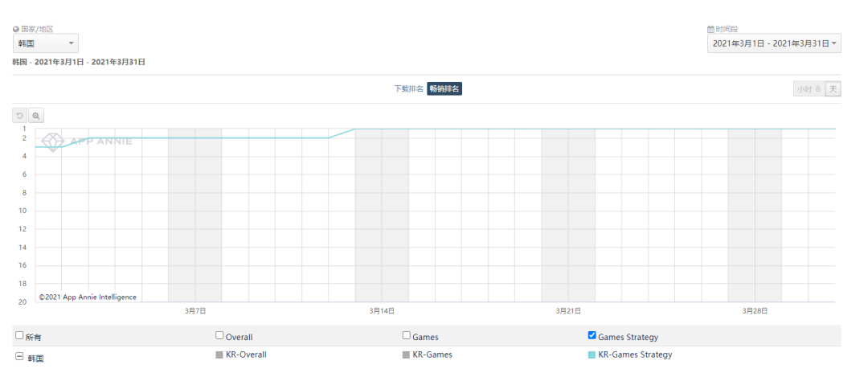Click the 3月14日 label on chart axis
The image size is (868, 373).
382,310
